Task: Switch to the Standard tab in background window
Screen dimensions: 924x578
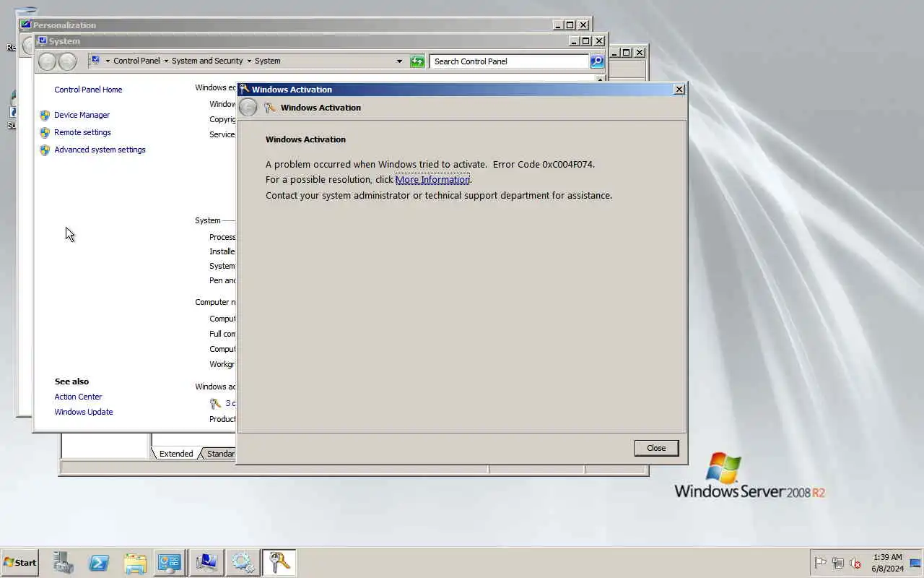Action: [x=220, y=454]
